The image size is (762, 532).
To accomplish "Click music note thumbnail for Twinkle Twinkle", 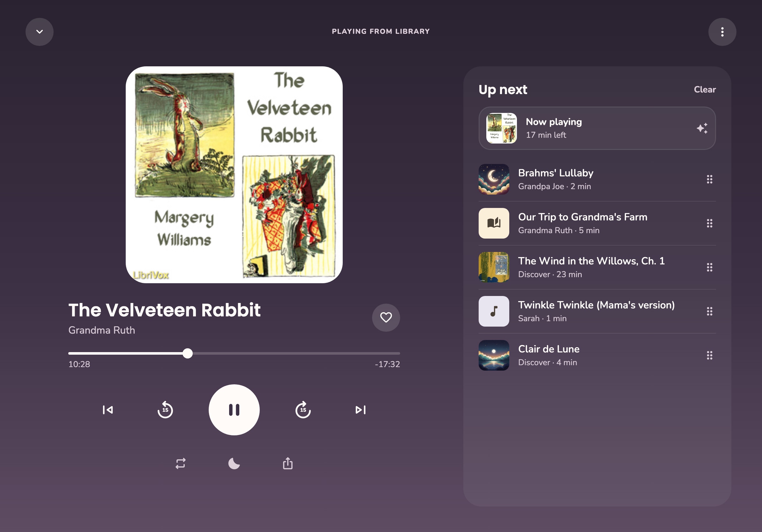I will (x=494, y=311).
